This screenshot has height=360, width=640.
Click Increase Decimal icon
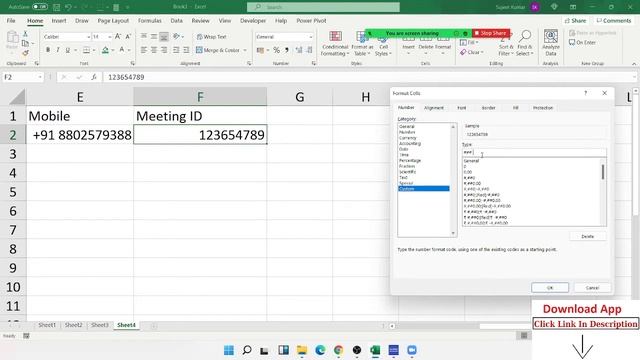pos(299,50)
